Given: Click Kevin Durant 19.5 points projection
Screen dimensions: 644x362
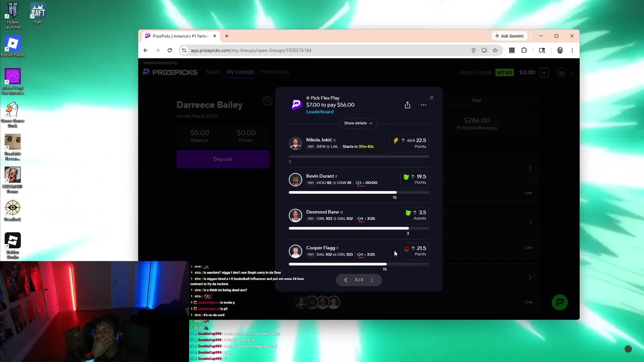Looking at the screenshot, I should tap(415, 179).
